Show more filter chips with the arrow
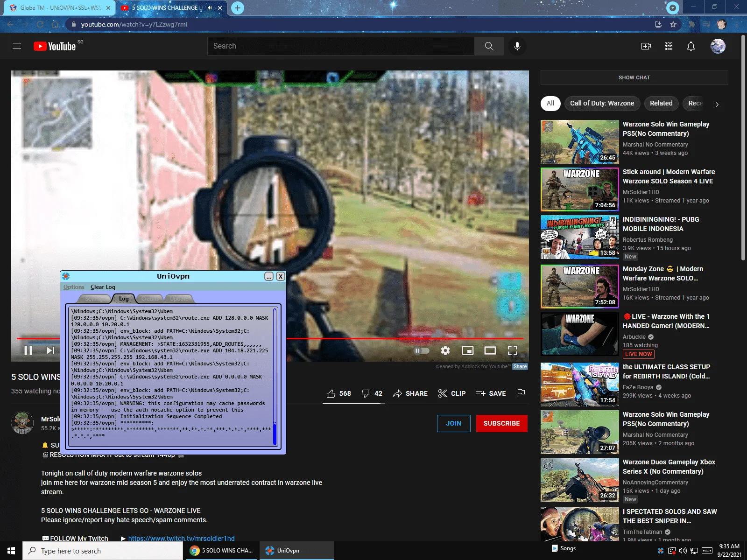Image resolution: width=747 pixels, height=560 pixels. 717,104
